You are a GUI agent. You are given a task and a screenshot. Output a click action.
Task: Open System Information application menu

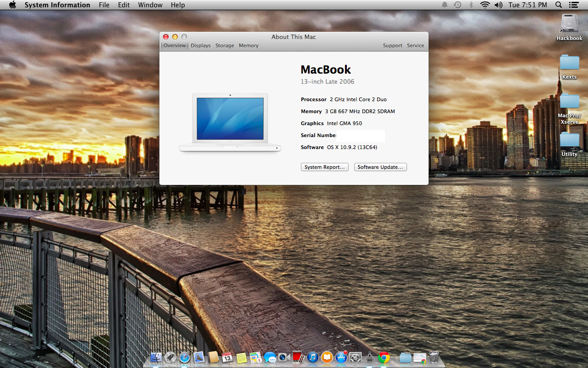pos(57,5)
